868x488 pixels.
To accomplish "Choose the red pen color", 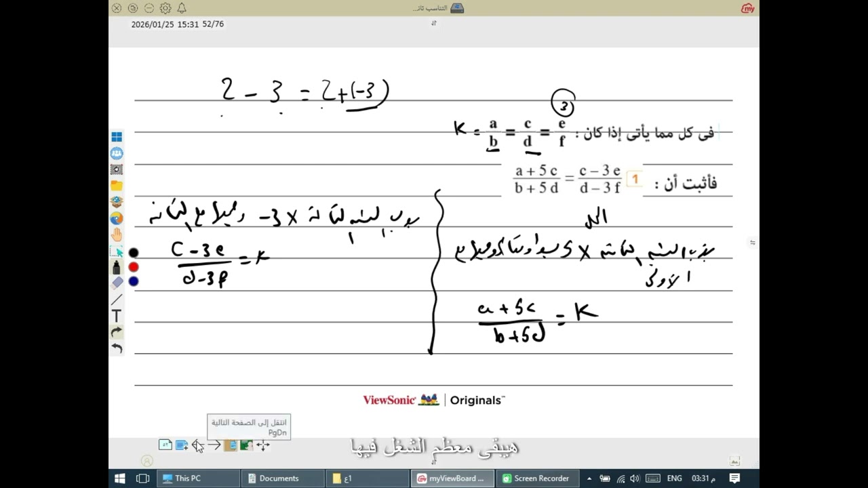I will (x=134, y=267).
